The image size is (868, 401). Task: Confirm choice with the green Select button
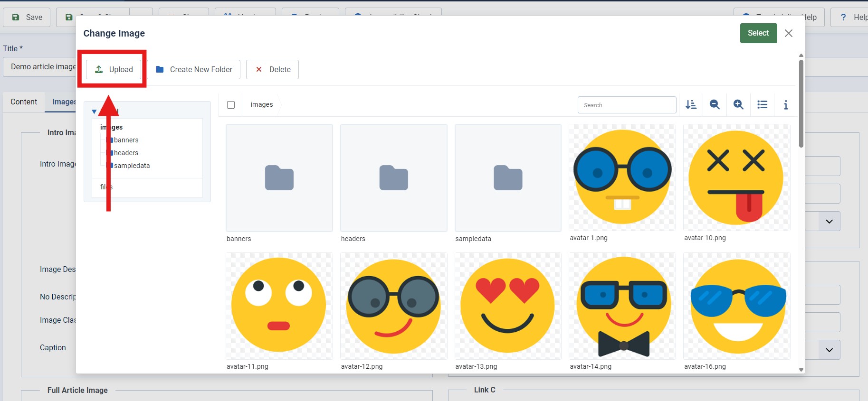(758, 33)
